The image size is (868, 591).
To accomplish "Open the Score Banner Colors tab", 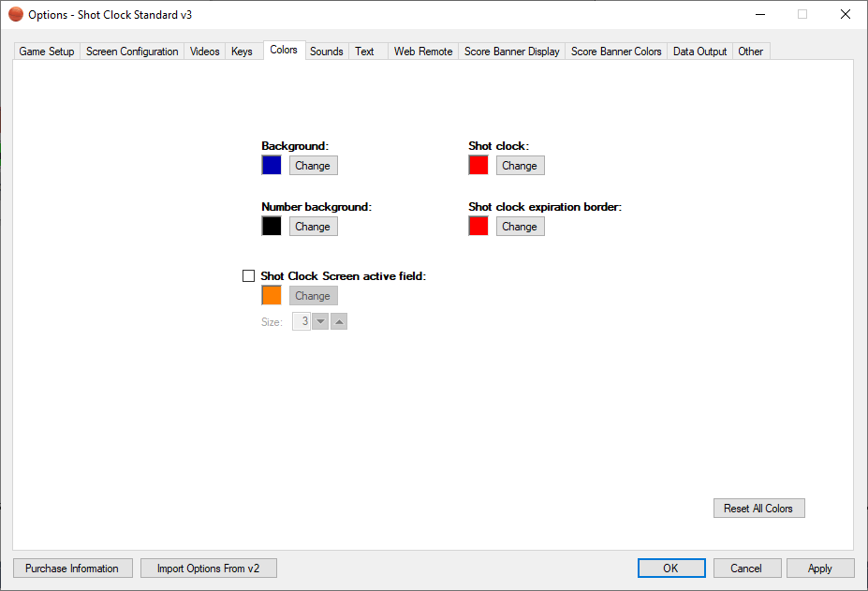I will click(616, 52).
